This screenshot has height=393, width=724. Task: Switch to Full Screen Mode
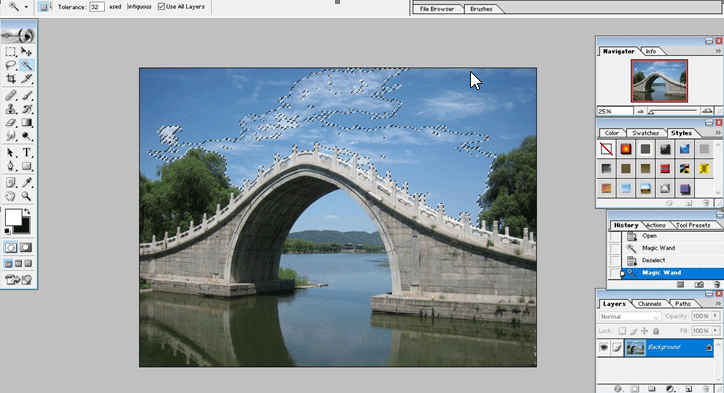point(29,264)
